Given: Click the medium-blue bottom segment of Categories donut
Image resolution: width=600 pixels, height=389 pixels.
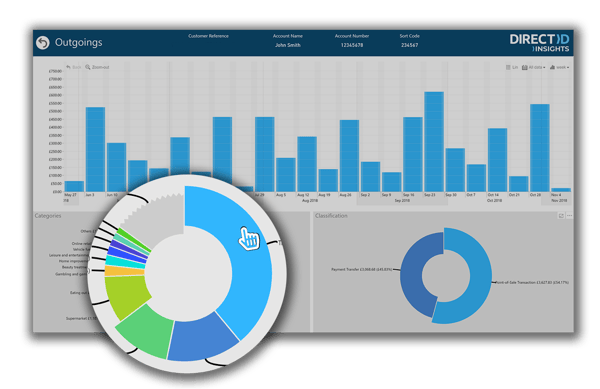Looking at the screenshot, I should [x=203, y=339].
